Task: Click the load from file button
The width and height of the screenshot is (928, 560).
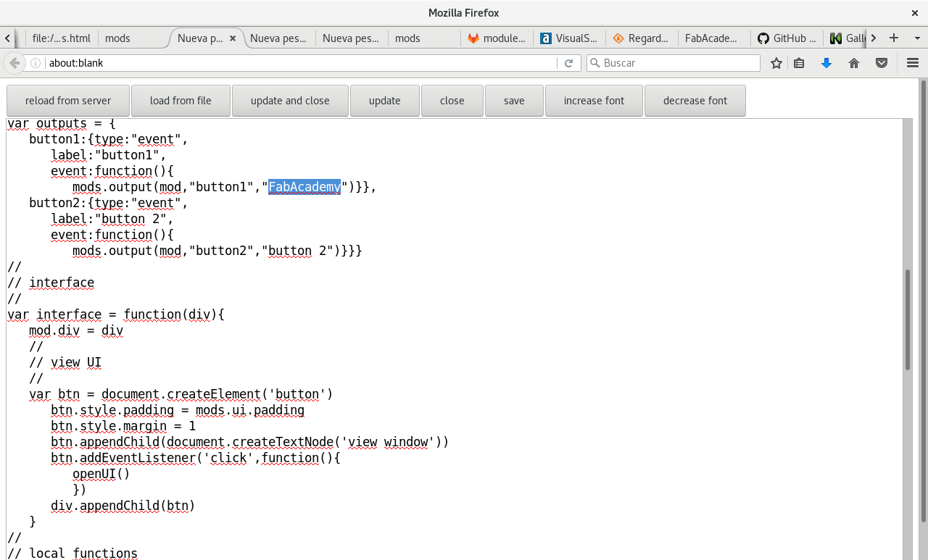Action: pos(181,101)
